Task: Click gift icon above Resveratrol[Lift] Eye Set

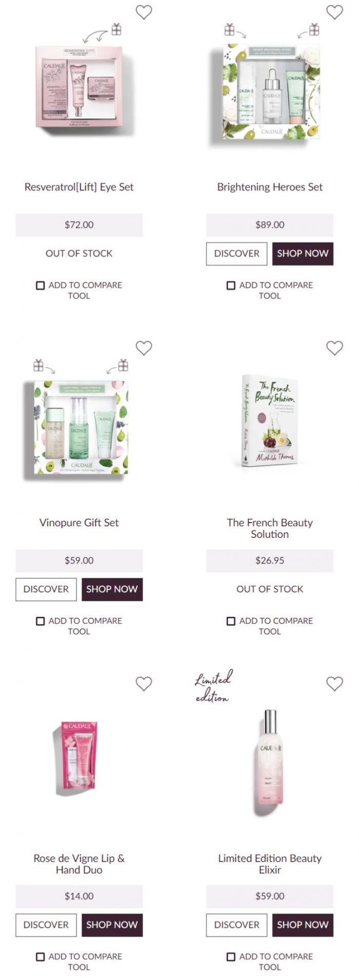Action: click(x=116, y=29)
